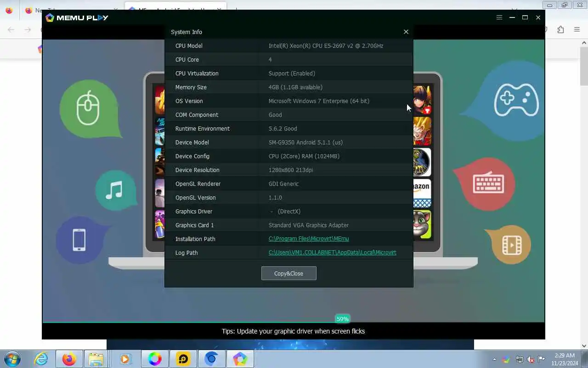Select the Graphics Card 1 label
The width and height of the screenshot is (588, 368).
point(194,225)
